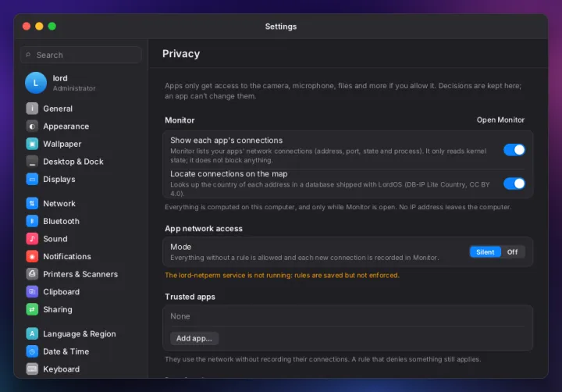Image resolution: width=562 pixels, height=392 pixels.
Task: Disable Locate connections on the map
Action: click(514, 184)
